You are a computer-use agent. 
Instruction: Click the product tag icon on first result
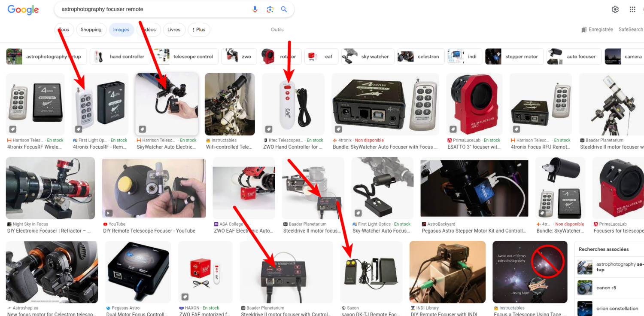tap(12, 129)
